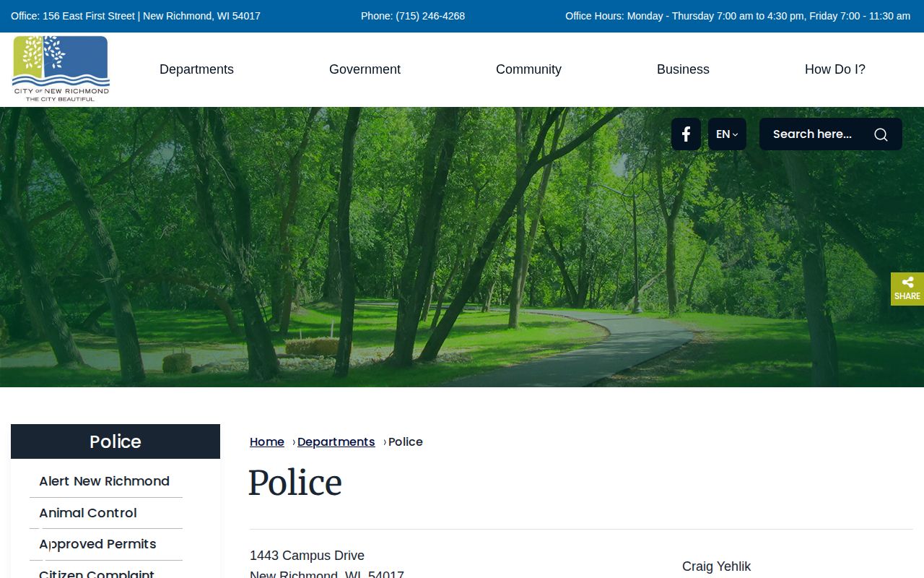This screenshot has height=578, width=924.
Task: Open Citizen Complaint sidebar link
Action: (x=97, y=573)
